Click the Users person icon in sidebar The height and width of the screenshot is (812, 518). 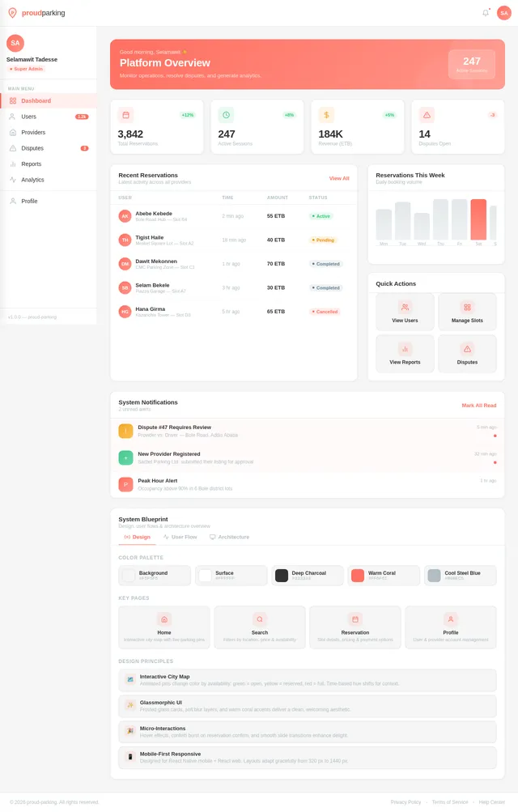point(13,117)
